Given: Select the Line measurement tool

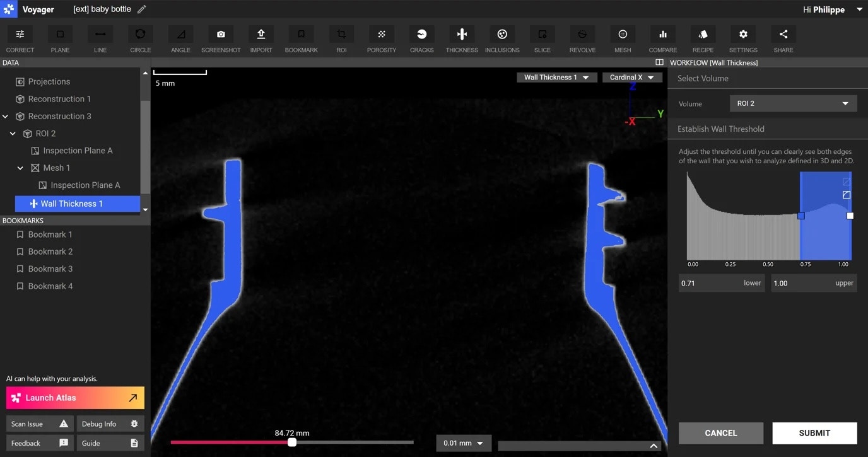Looking at the screenshot, I should coord(100,39).
